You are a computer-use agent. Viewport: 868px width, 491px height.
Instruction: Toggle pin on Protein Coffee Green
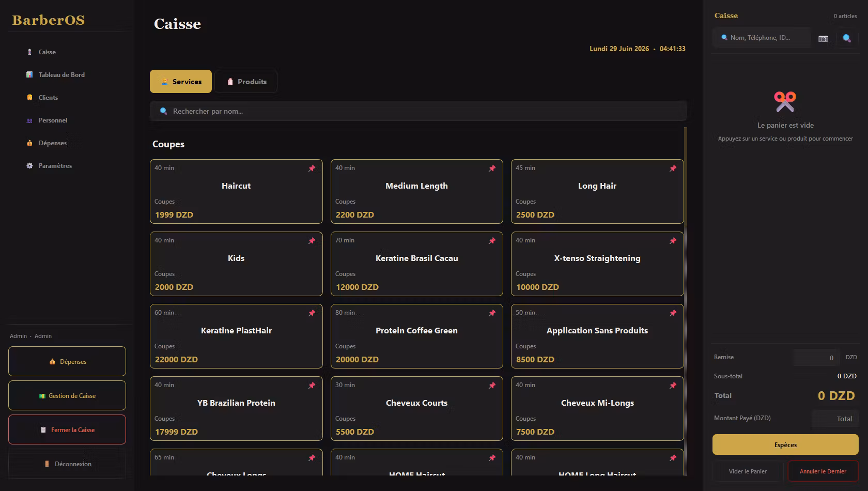[x=492, y=313]
